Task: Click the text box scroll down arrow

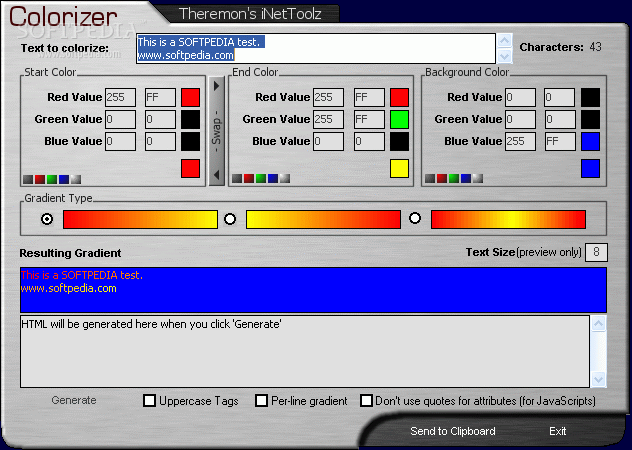Action: pyautogui.click(x=505, y=56)
